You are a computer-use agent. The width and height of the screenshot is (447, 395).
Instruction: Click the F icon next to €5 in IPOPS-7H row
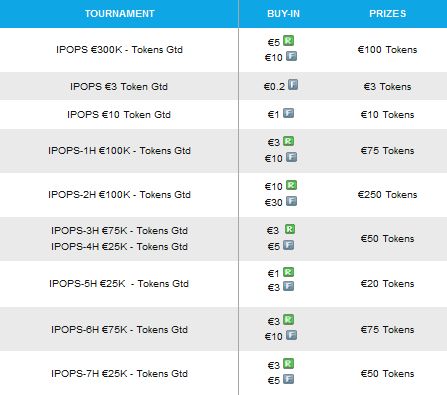288,379
